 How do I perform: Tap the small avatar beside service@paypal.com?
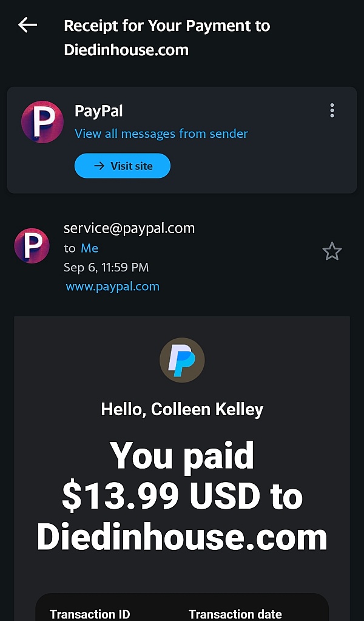(32, 246)
